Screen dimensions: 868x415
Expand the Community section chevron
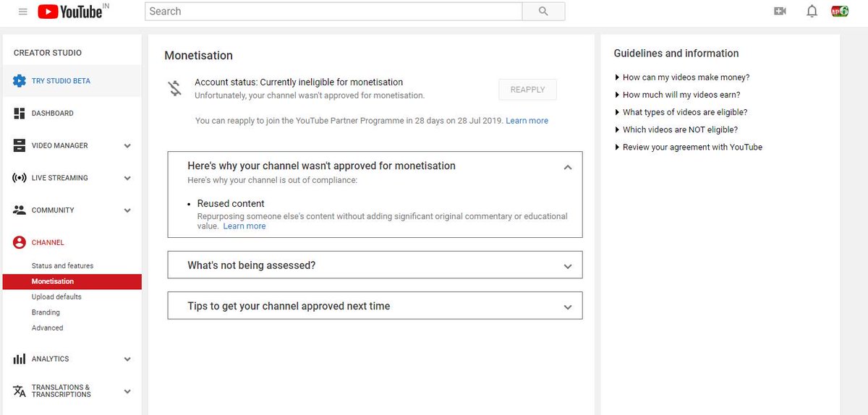tap(127, 211)
